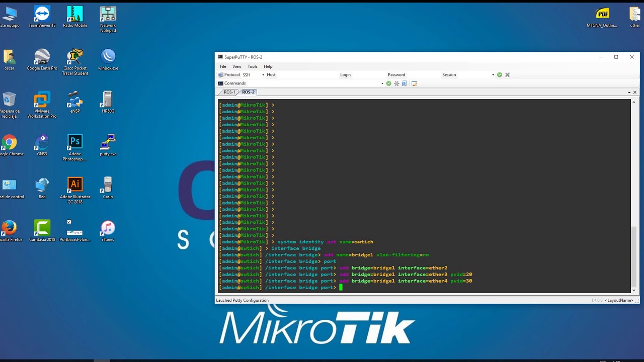Image resolution: width=644 pixels, height=362 pixels.
Task: Expand the Session dropdown arrow
Action: point(493,75)
